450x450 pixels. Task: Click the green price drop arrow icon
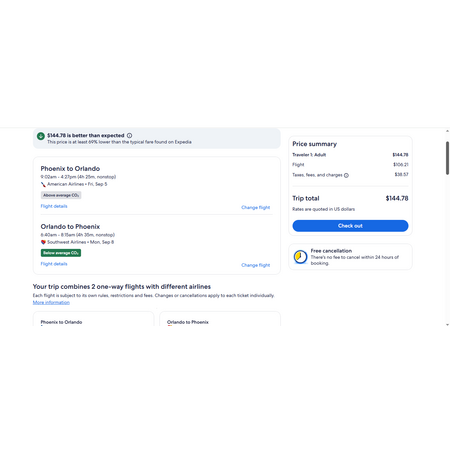coord(41,136)
